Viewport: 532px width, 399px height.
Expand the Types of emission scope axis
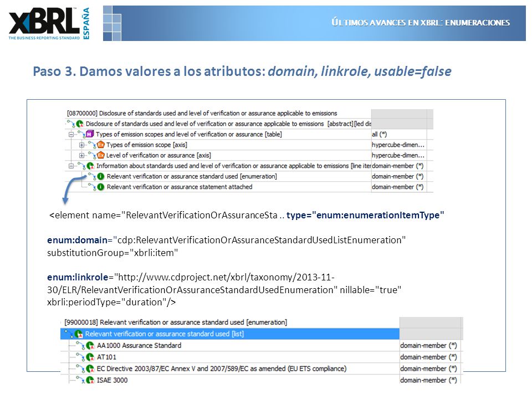click(81, 145)
